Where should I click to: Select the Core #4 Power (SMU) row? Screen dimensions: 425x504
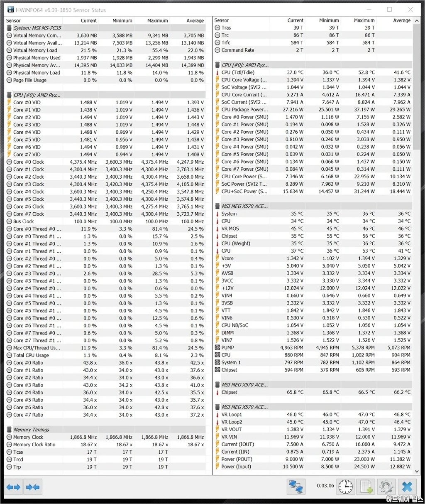[313, 147]
